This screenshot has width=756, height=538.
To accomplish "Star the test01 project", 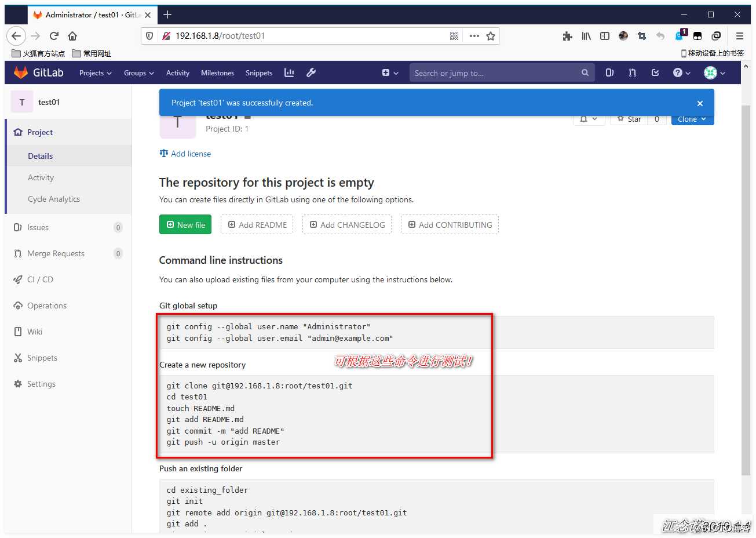I will (x=629, y=119).
